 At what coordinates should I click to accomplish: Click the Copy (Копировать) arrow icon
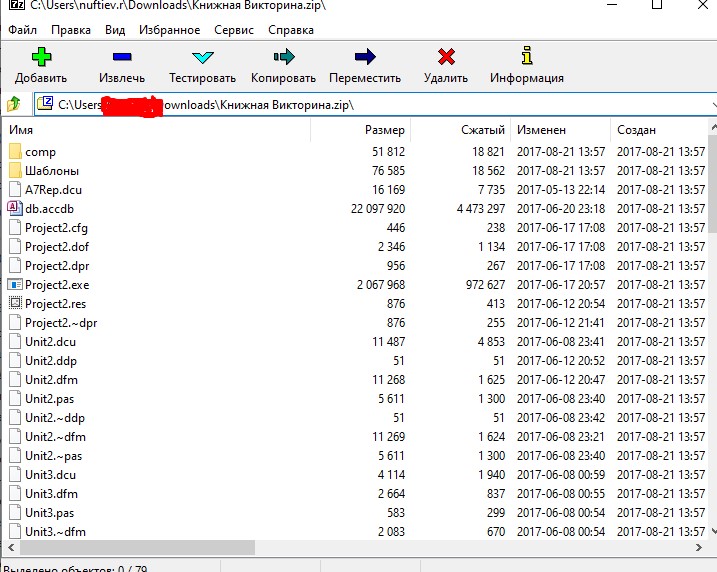click(283, 57)
